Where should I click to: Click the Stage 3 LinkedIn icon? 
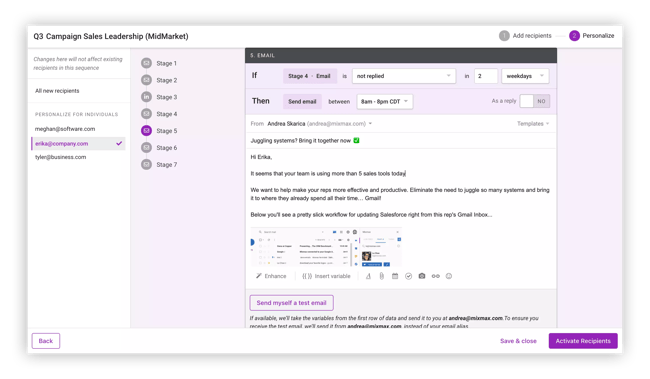point(146,97)
